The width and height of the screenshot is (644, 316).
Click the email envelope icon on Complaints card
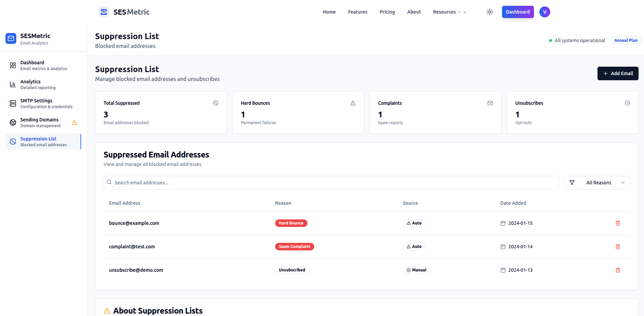click(490, 103)
